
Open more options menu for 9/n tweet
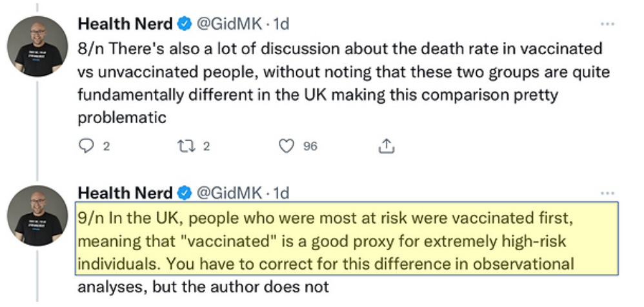pos(607,192)
